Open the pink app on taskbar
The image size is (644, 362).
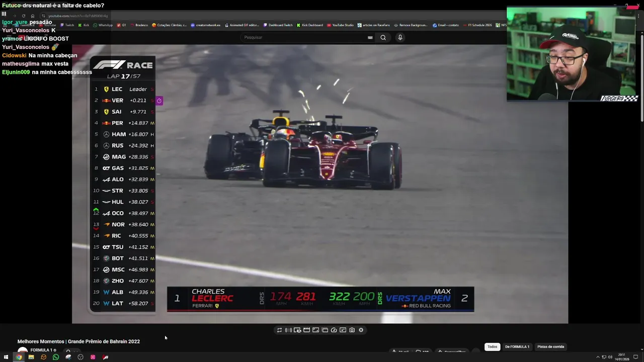tap(93, 357)
